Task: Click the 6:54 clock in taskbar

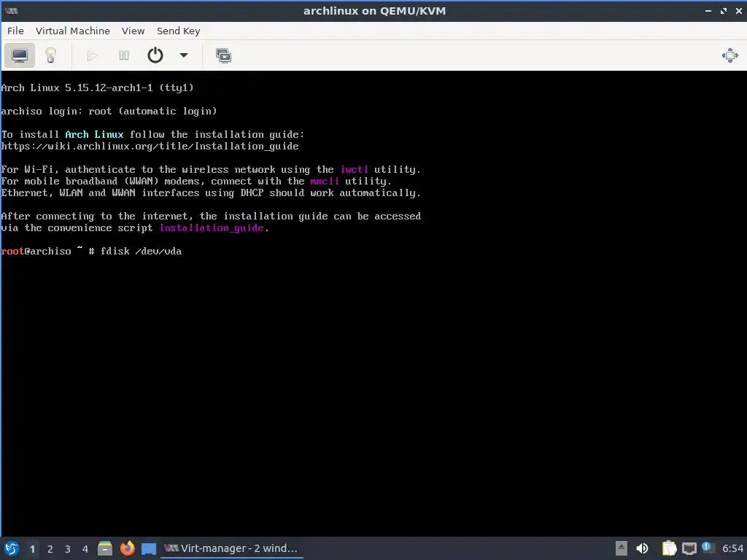Action: point(732,548)
